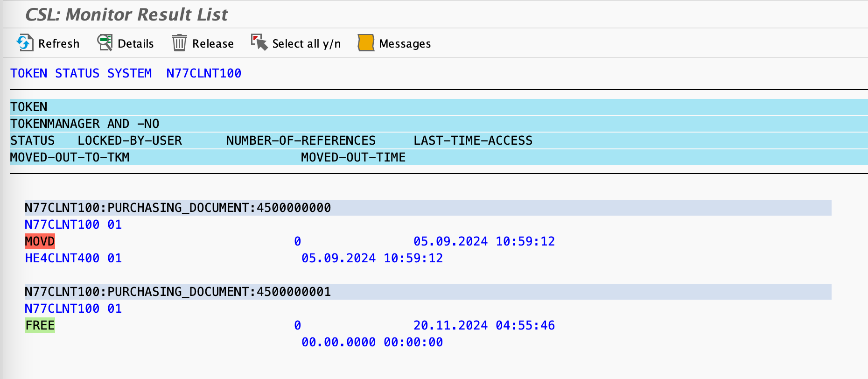Click the Details magnifier icon

[x=105, y=43]
